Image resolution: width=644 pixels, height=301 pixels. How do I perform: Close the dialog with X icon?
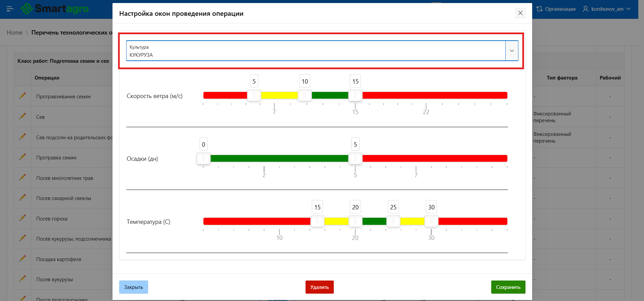(x=520, y=13)
